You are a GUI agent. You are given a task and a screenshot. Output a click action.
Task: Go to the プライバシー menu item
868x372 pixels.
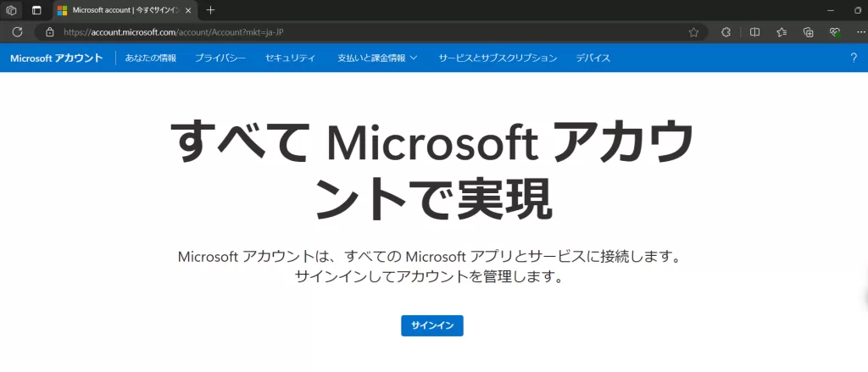coord(220,58)
